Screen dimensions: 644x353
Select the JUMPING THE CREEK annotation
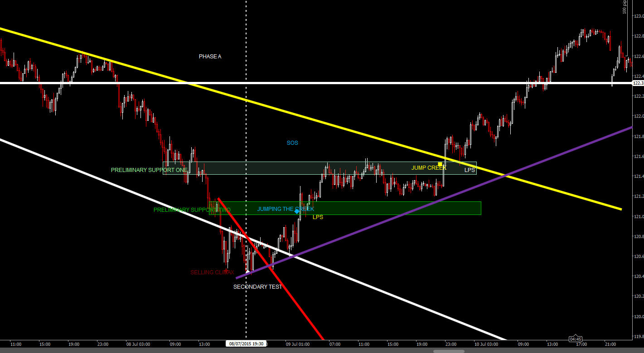point(286,209)
